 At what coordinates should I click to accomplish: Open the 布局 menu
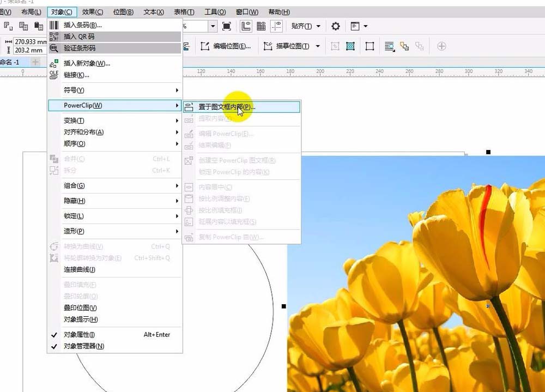[31, 12]
